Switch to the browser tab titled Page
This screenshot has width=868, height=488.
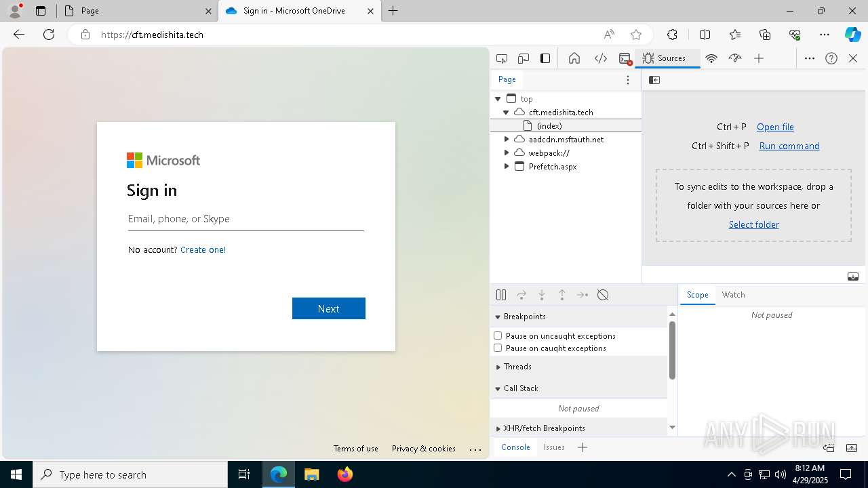136,11
